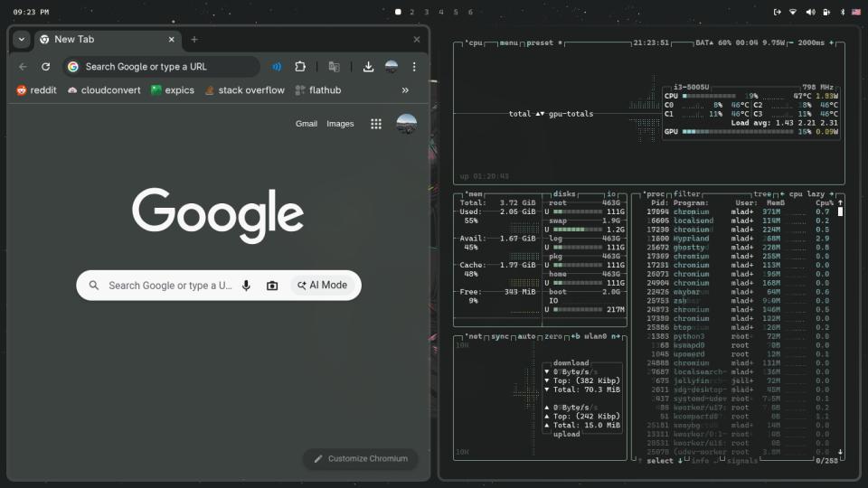The width and height of the screenshot is (868, 488).
Task: Click the Customize Chromium button
Action: (360, 458)
